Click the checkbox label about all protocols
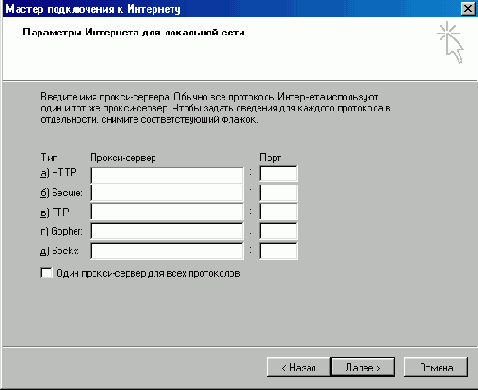Viewport: 478px width, 390px height. pos(148,273)
